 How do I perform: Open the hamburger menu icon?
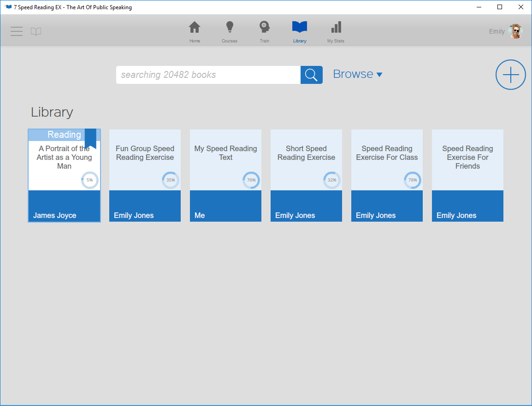pos(16,31)
